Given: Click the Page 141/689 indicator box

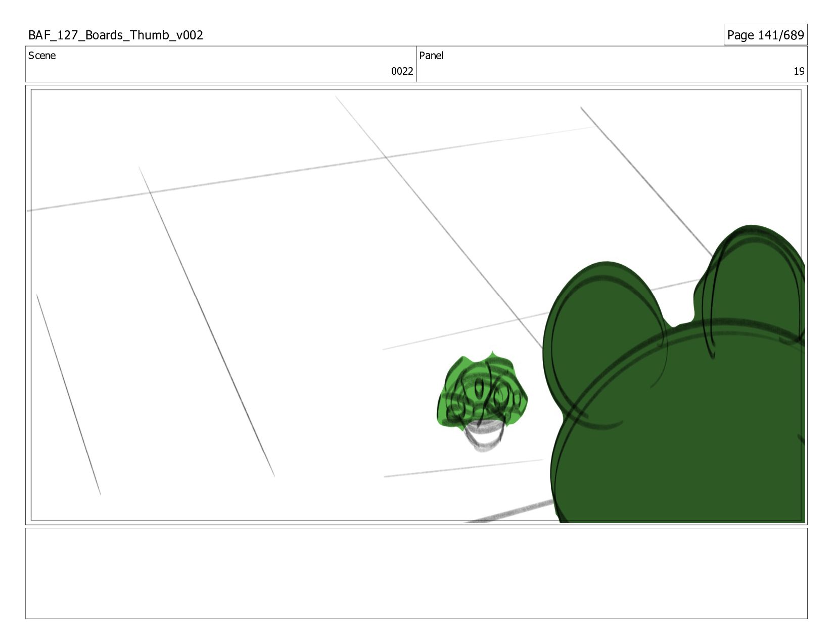Looking at the screenshot, I should point(765,35).
